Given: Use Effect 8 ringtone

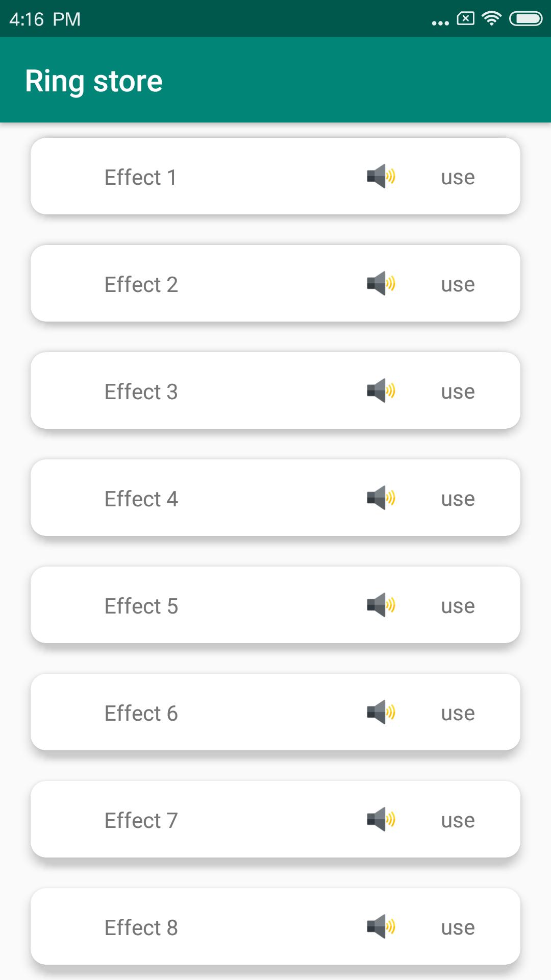Looking at the screenshot, I should (458, 928).
